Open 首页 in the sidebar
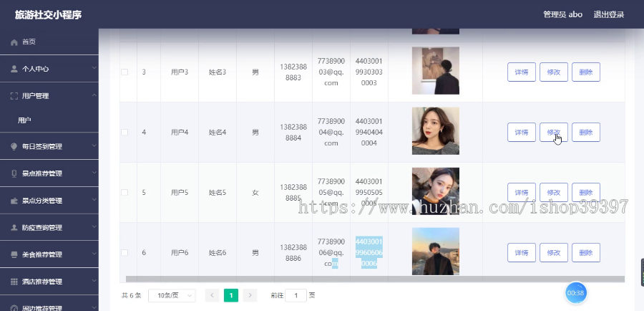The height and width of the screenshot is (311, 644). coord(49,42)
